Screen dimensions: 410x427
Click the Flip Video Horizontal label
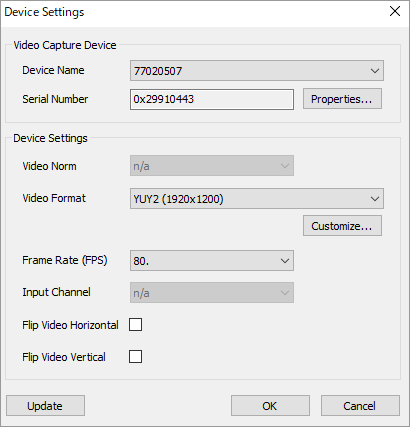(x=70, y=325)
